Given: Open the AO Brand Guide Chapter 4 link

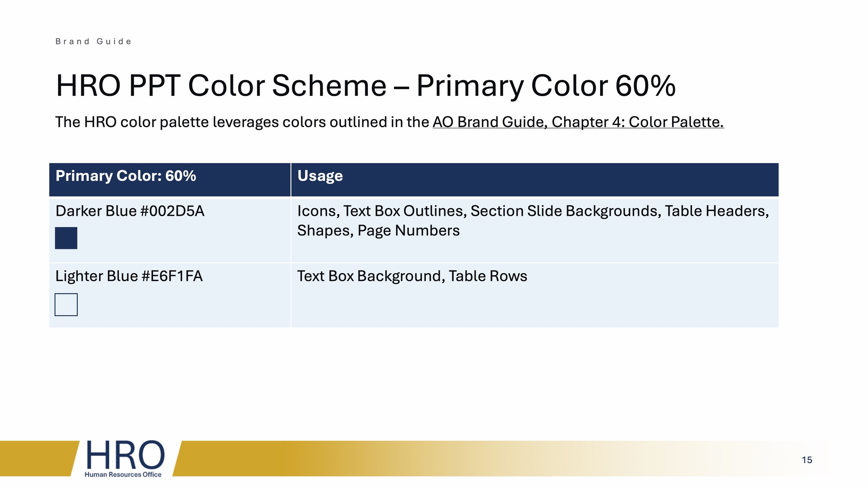Looking at the screenshot, I should (x=578, y=122).
